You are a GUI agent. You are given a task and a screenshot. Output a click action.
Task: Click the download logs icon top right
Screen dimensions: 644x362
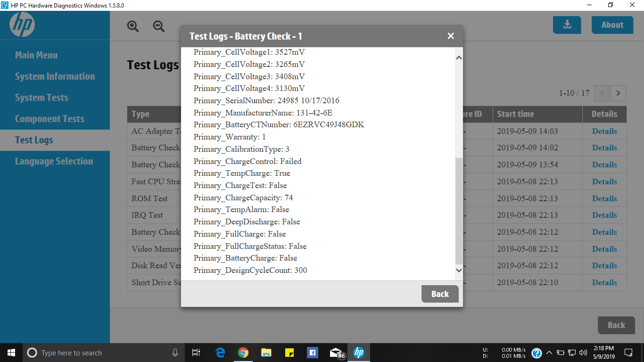point(567,25)
